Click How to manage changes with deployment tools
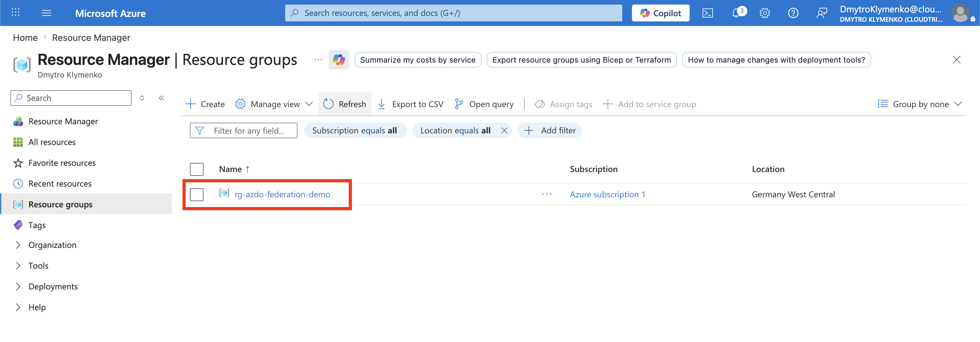This screenshot has height=342, width=980. tap(776, 60)
